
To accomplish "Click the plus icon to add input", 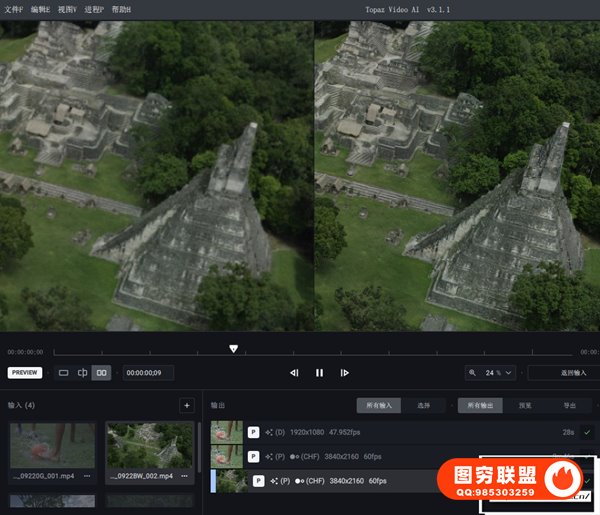I will pyautogui.click(x=186, y=405).
